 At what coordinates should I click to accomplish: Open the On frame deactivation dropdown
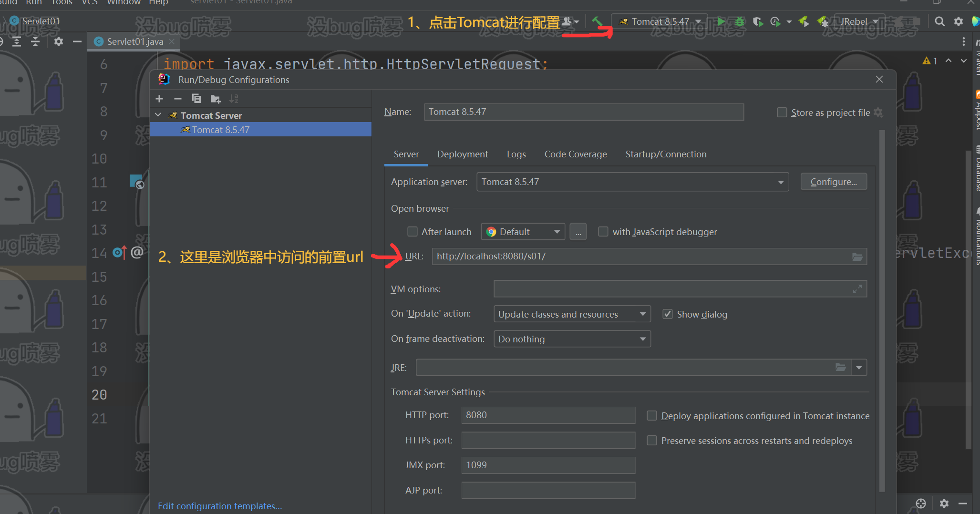tap(572, 339)
